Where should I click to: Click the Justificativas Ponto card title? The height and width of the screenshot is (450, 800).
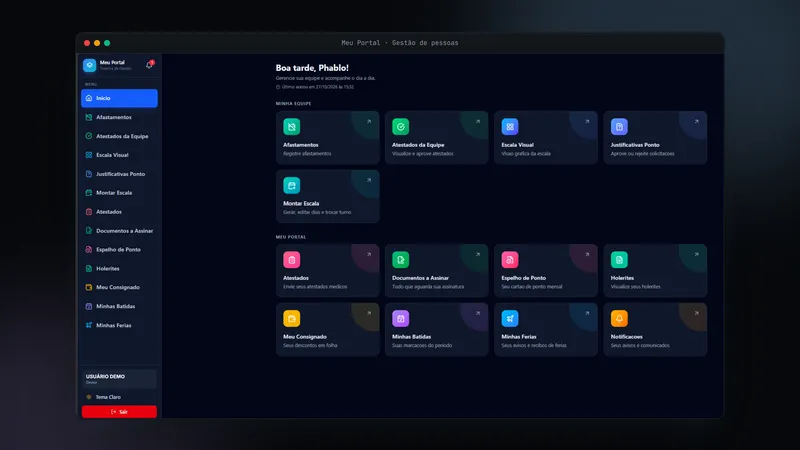[x=635, y=145]
